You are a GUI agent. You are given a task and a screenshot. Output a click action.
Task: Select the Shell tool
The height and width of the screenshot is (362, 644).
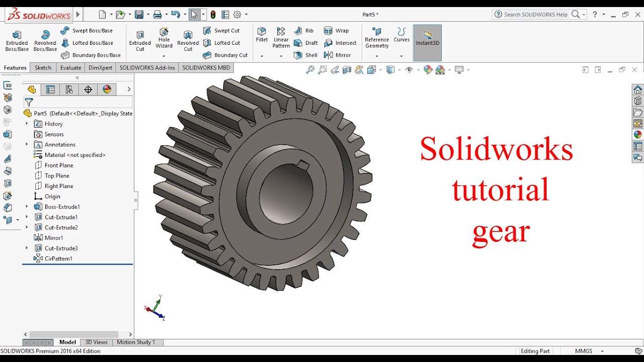click(x=305, y=55)
